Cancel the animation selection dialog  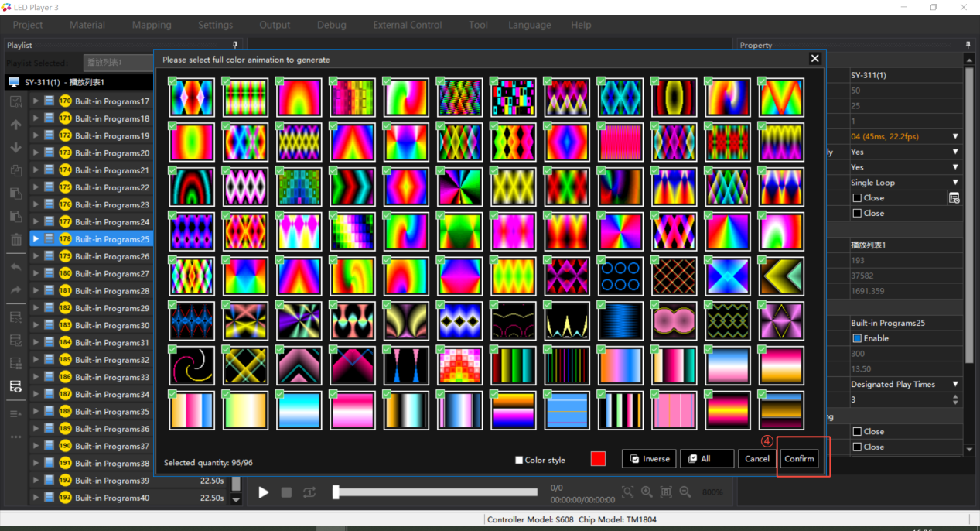[x=757, y=459]
